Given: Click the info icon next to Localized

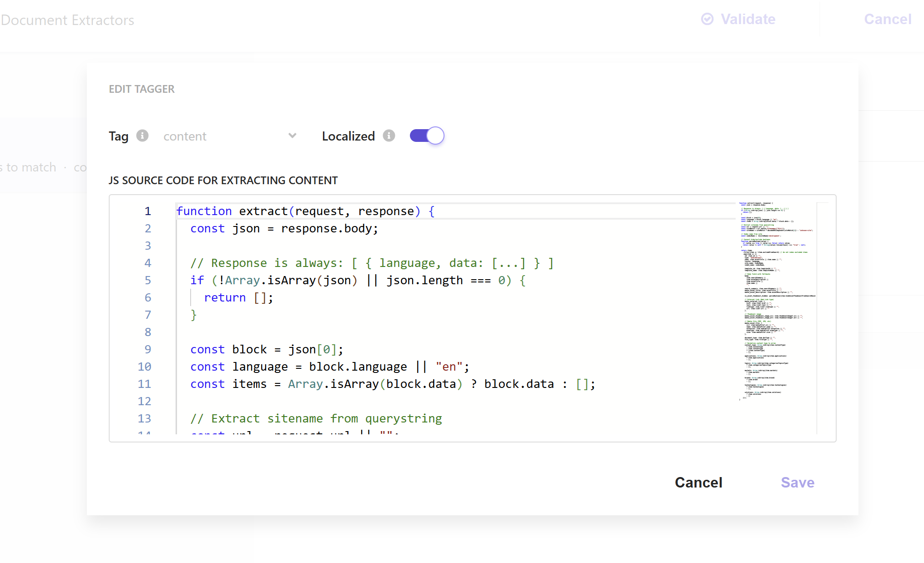Looking at the screenshot, I should (x=389, y=136).
